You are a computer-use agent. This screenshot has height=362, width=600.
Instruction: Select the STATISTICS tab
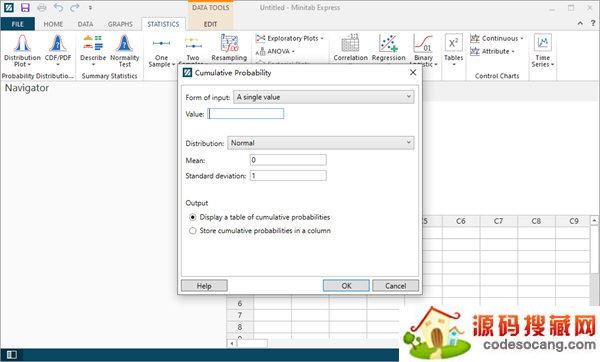163,24
